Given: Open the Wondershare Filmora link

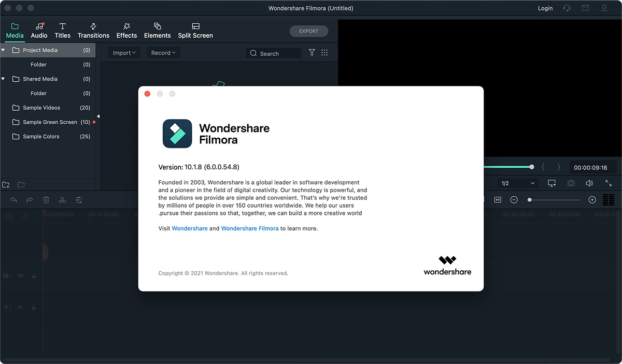Looking at the screenshot, I should [250, 228].
